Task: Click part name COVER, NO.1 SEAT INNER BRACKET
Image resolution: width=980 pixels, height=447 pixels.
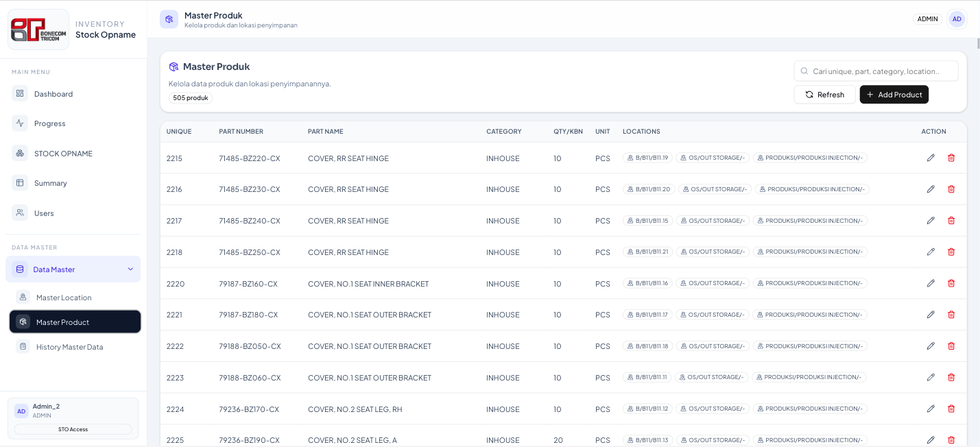Action: coord(368,284)
